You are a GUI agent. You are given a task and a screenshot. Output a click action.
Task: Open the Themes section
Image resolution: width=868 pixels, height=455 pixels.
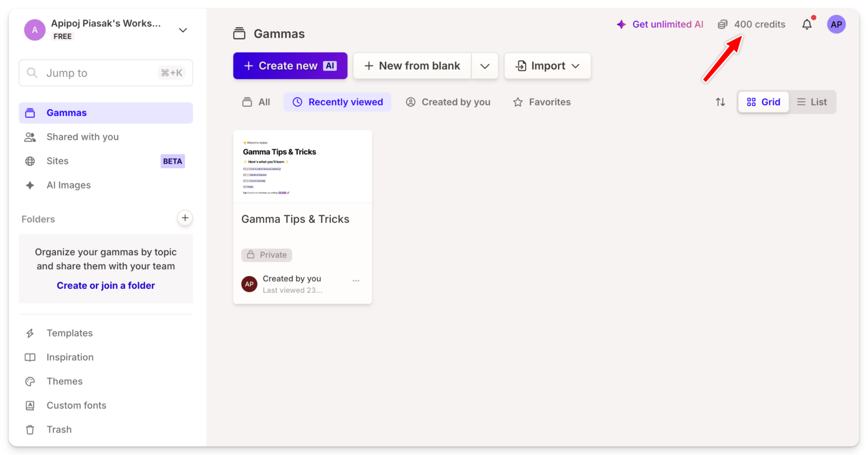pyautogui.click(x=64, y=381)
